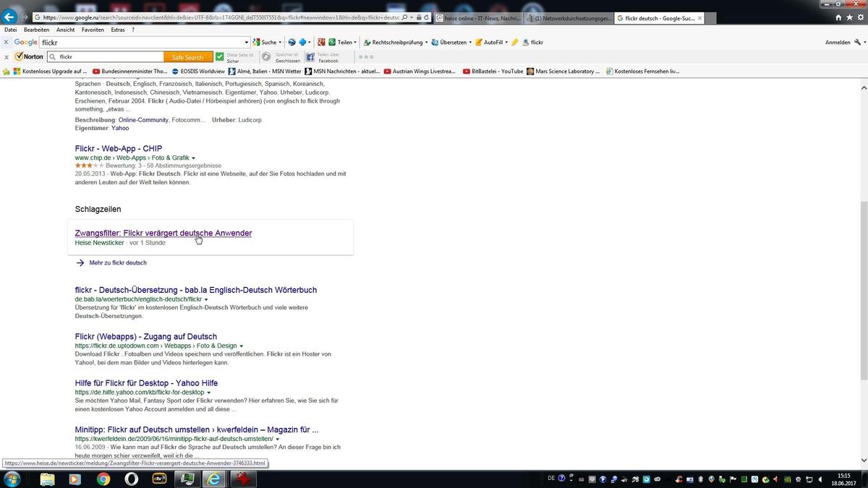Launch Chrome from the taskbar
Viewport: 868px width, 488px height.
pos(103,479)
